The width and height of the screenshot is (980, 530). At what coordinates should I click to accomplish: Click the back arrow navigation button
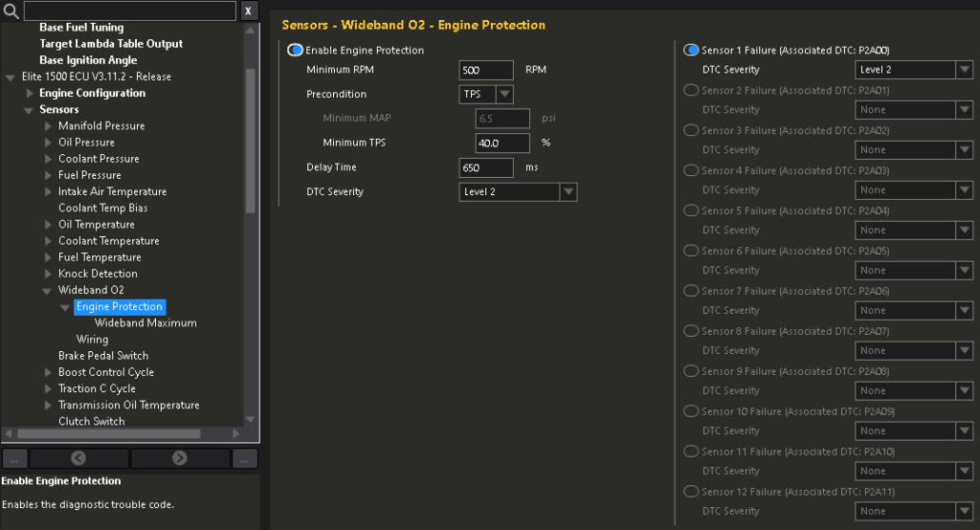tap(78, 458)
